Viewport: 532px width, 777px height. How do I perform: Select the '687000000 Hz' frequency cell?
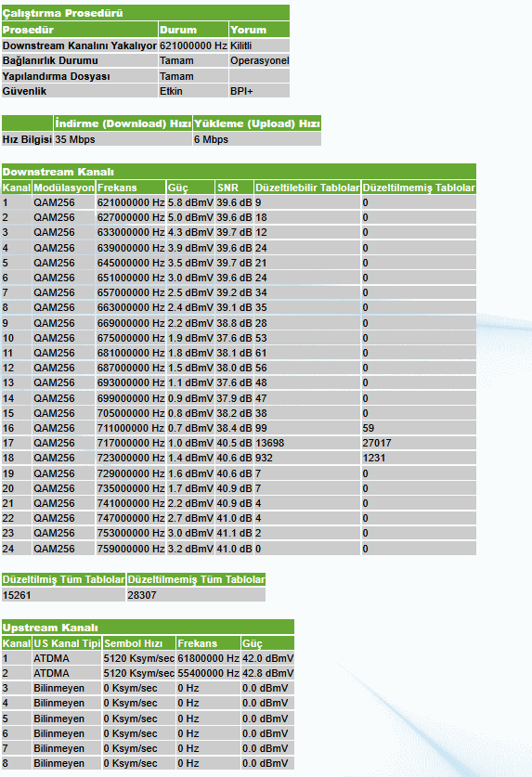pyautogui.click(x=130, y=368)
